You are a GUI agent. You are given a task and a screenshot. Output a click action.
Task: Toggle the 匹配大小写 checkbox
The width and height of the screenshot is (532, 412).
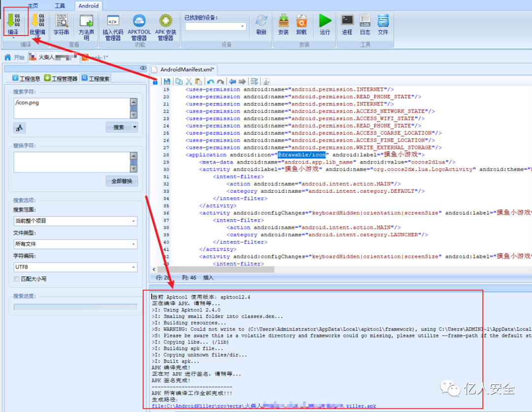coord(16,278)
